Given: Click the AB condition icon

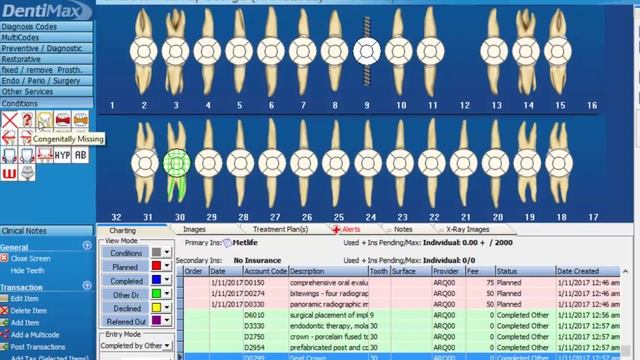Looking at the screenshot, I should point(80,155).
